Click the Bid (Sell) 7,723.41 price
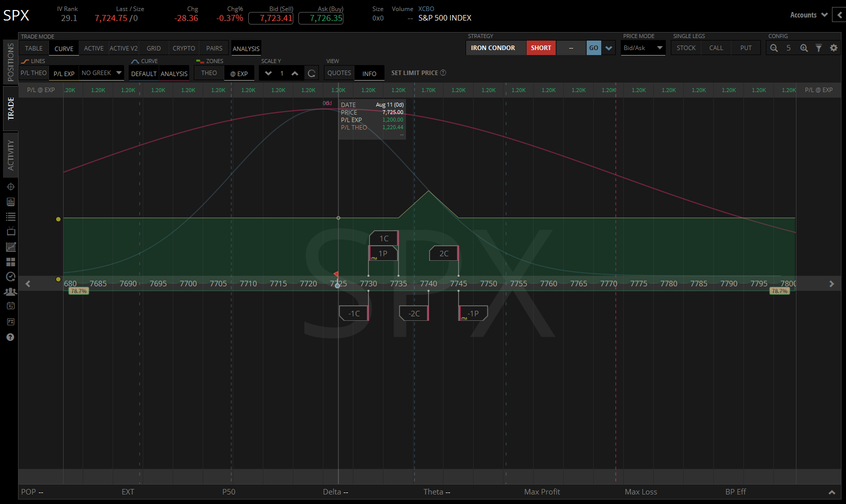 271,18
